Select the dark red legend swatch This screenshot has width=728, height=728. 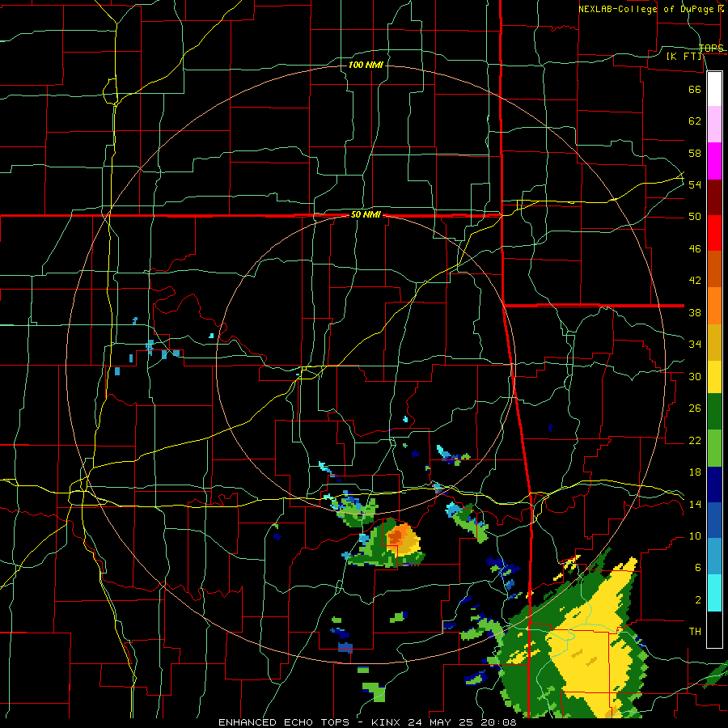click(x=714, y=197)
